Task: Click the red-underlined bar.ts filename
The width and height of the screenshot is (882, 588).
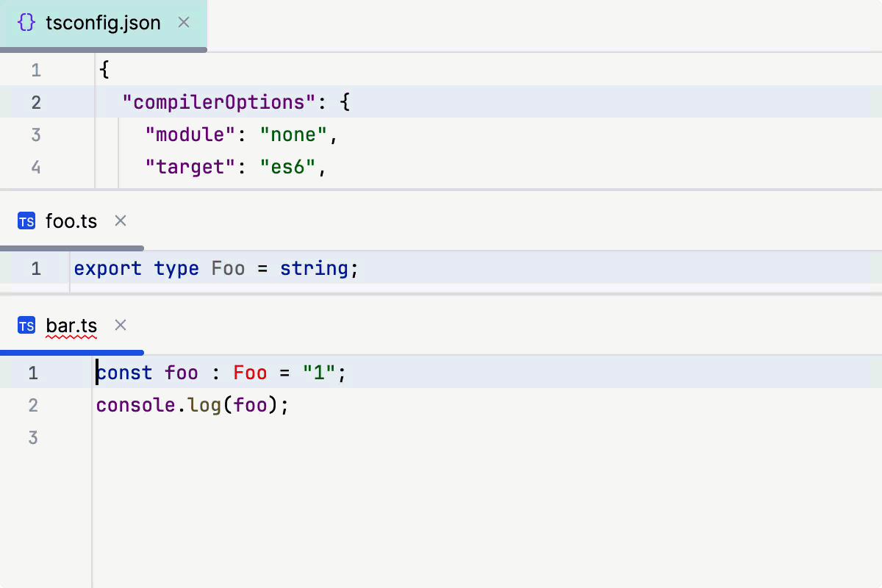Action: coord(71,325)
